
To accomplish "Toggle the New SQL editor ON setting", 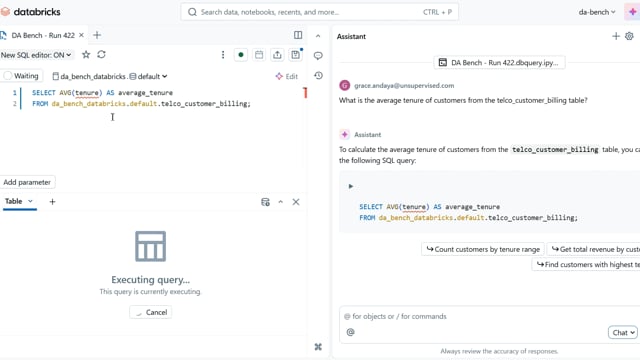I will tap(36, 55).
